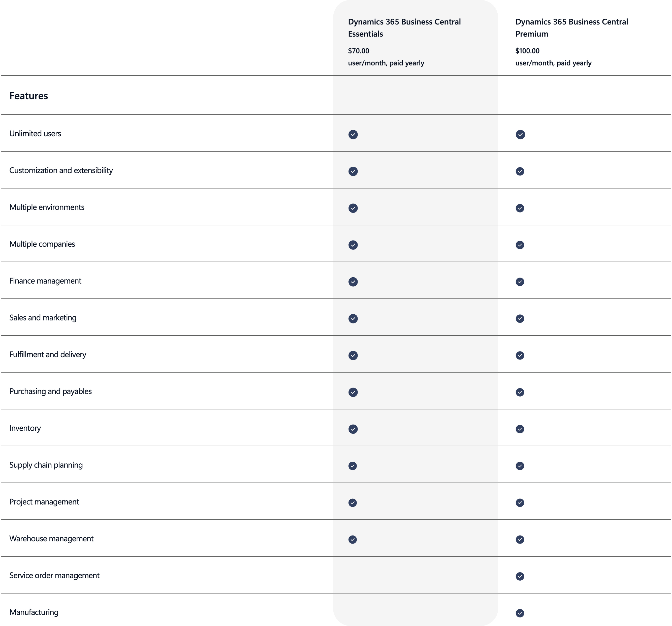Click Premium checkmark for Sales and marketing
672x626 pixels.
520,319
